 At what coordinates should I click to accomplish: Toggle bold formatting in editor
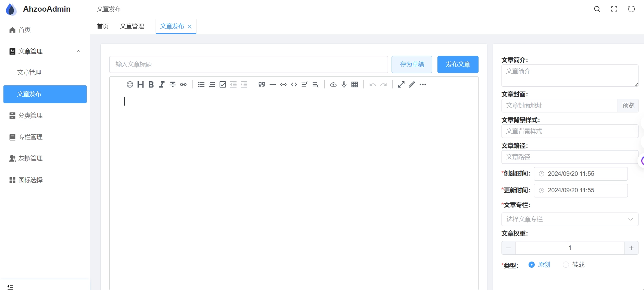coord(151,85)
